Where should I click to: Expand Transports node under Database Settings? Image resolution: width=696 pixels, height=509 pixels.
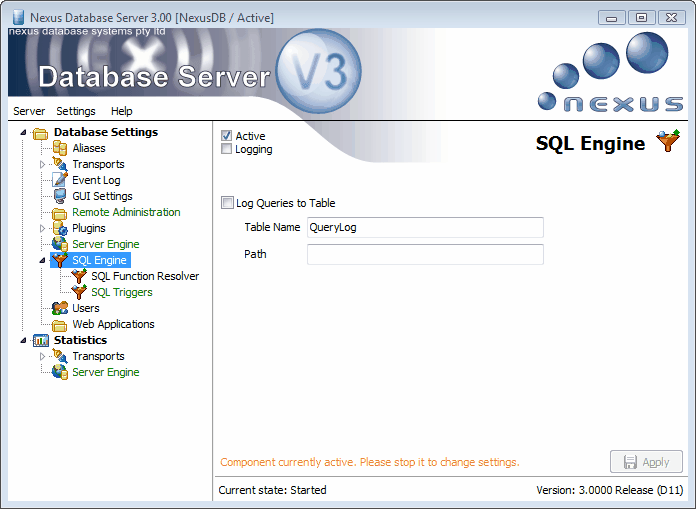42,165
